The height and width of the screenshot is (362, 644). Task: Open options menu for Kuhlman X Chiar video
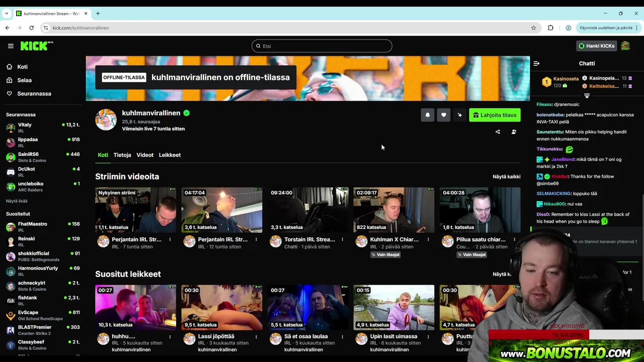point(428,239)
